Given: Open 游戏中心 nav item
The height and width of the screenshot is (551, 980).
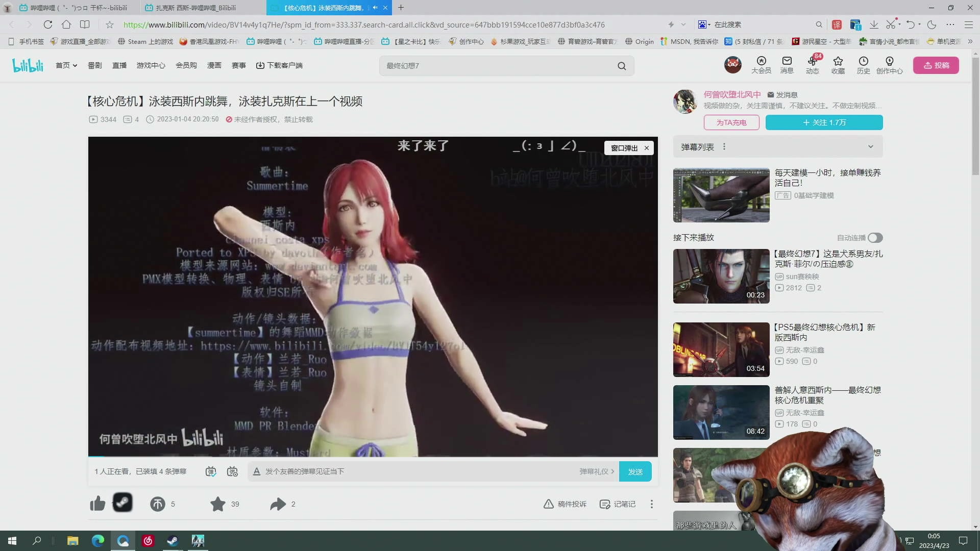Looking at the screenshot, I should coord(151,65).
